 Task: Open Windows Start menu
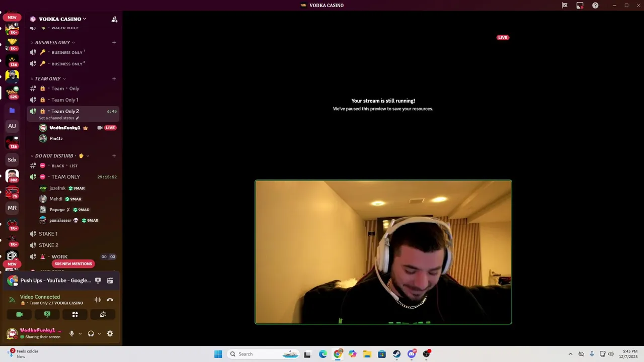pos(218,354)
